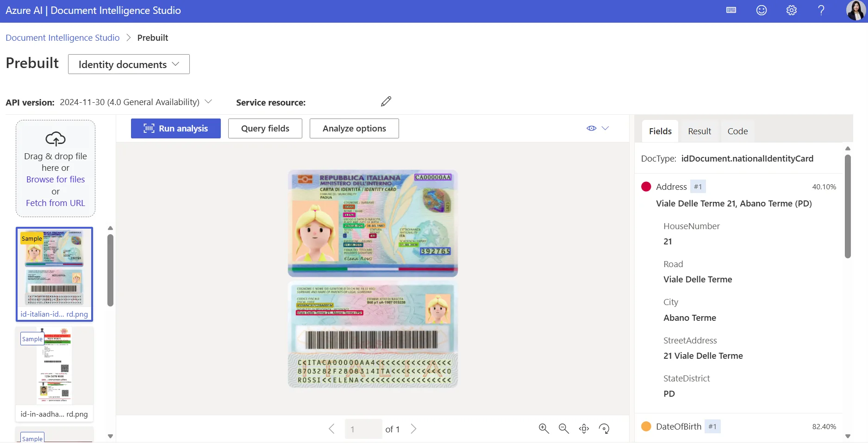Select the id-italian-id sample thumbnail
Screen dimensions: 868x443
click(x=54, y=274)
